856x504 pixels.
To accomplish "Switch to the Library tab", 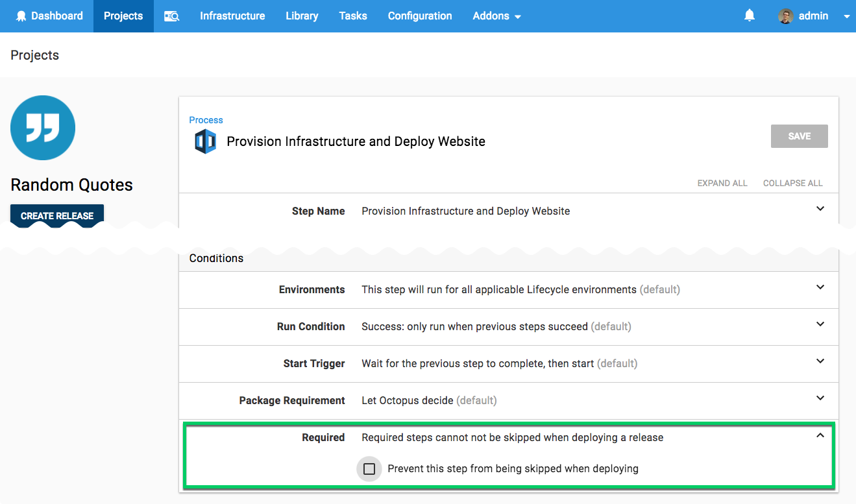I will pyautogui.click(x=301, y=16).
